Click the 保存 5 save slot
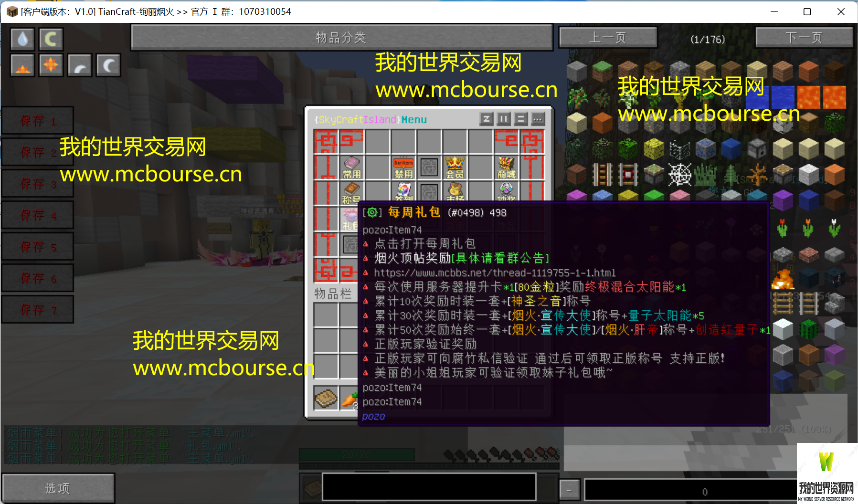Image resolution: width=858 pixels, height=504 pixels. (38, 247)
